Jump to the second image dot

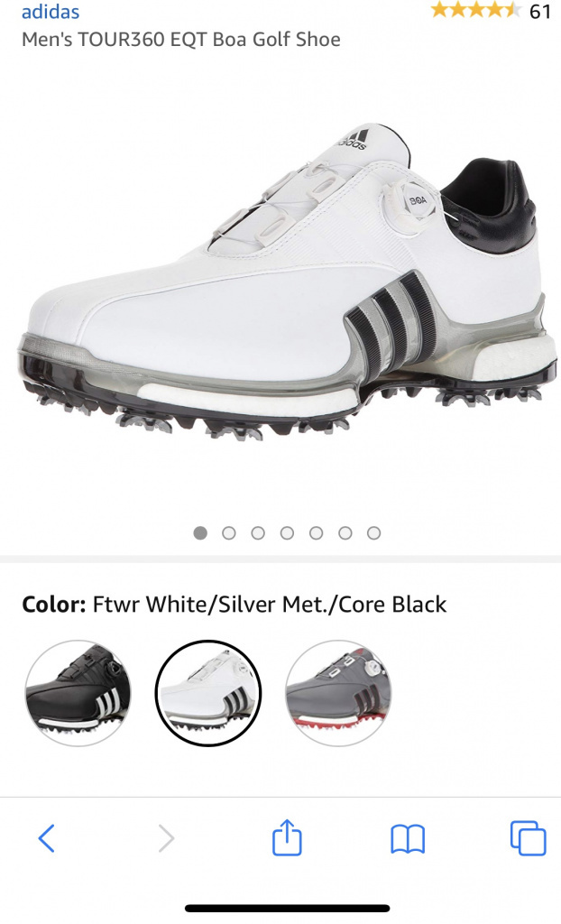[x=229, y=532]
